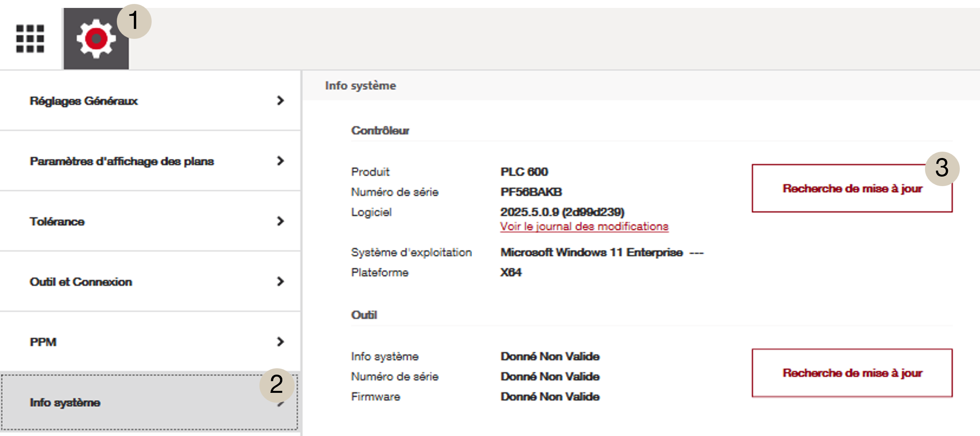Open the PPM settings entry
Screen dimensions: 980x436
43,342
